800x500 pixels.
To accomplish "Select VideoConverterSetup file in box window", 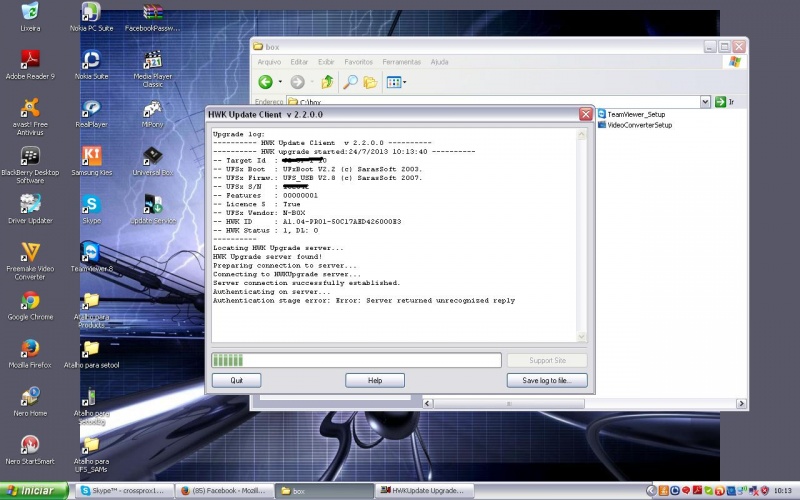I will pyautogui.click(x=635, y=125).
